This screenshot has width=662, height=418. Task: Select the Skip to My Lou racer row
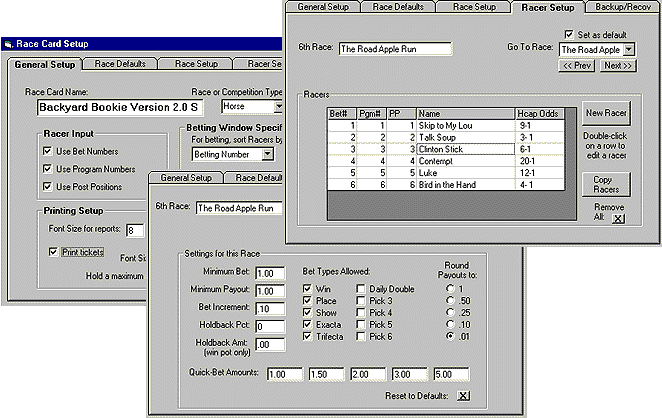[446, 125]
